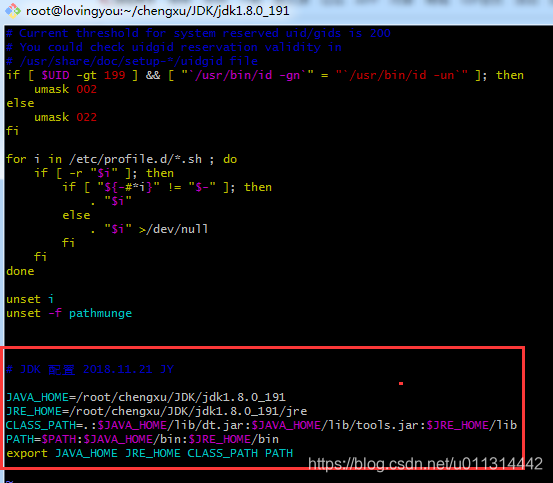The height and width of the screenshot is (483, 553).
Task: Click the JAVA_HOME=/root/chengxu/JDK assignment line
Action: pos(146,397)
